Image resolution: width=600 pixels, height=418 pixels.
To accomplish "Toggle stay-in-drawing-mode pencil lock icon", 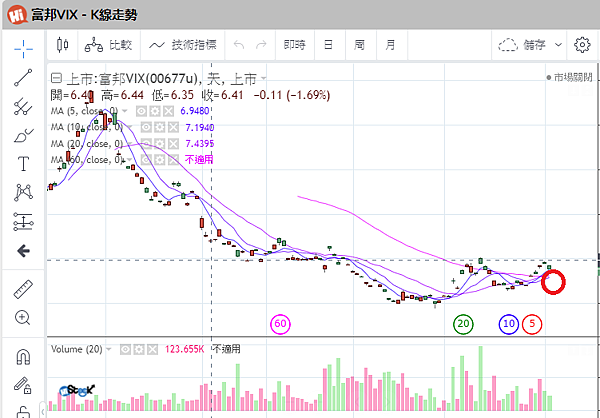I will click(x=23, y=385).
